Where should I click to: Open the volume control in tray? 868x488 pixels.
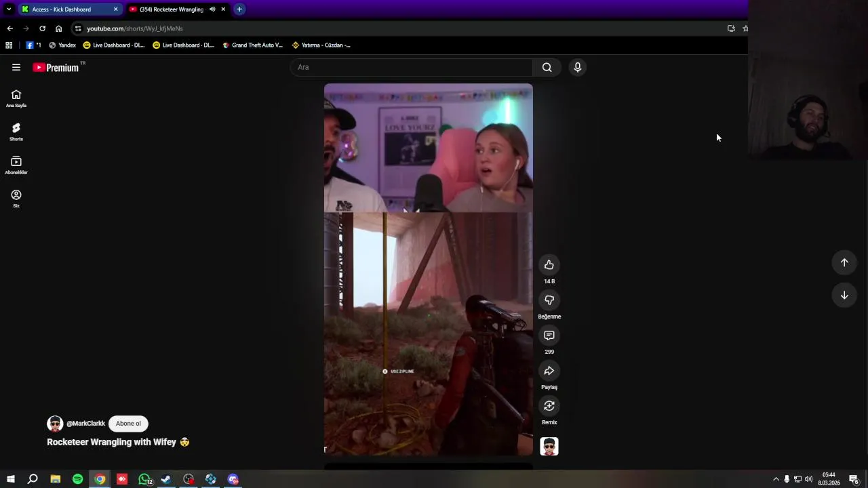(808, 479)
